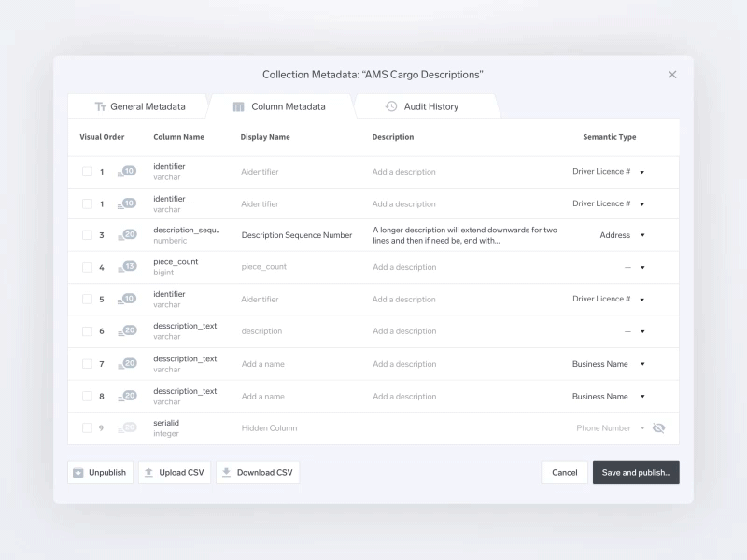The height and width of the screenshot is (560, 747).
Task: Click the Download CSV arrow icon
Action: [x=226, y=473]
